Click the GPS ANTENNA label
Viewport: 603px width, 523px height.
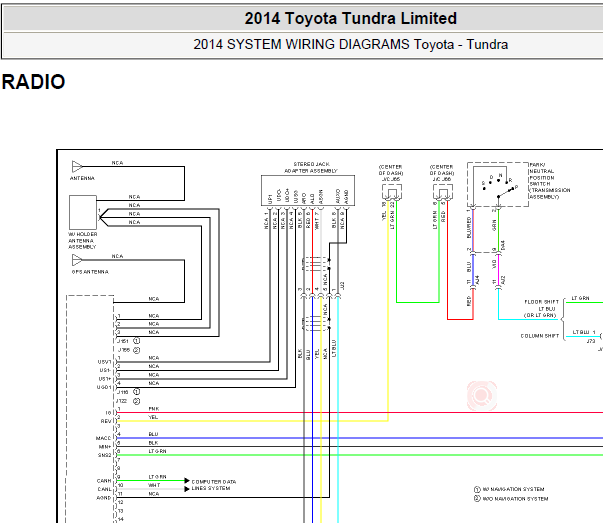pos(90,272)
